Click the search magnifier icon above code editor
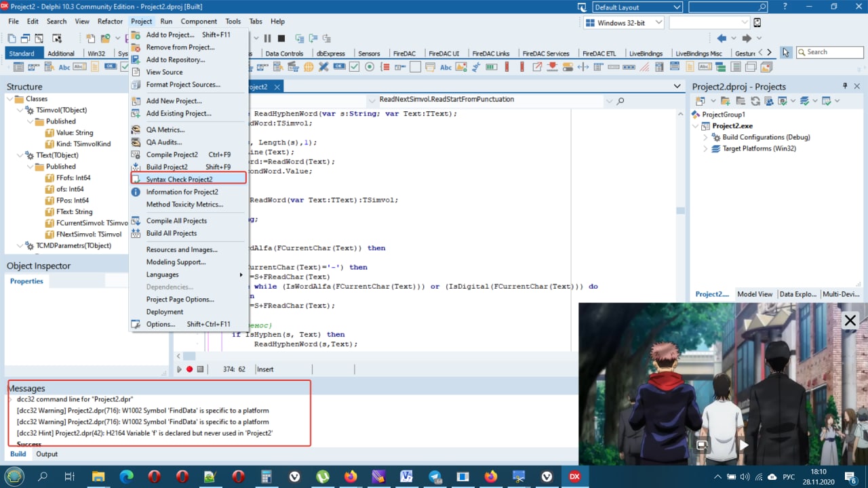 [620, 101]
